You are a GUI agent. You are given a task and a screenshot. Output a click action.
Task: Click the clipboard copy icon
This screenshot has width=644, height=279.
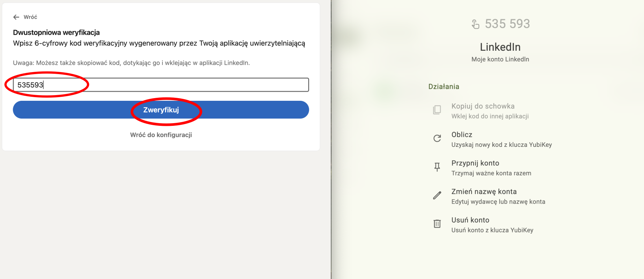(437, 110)
